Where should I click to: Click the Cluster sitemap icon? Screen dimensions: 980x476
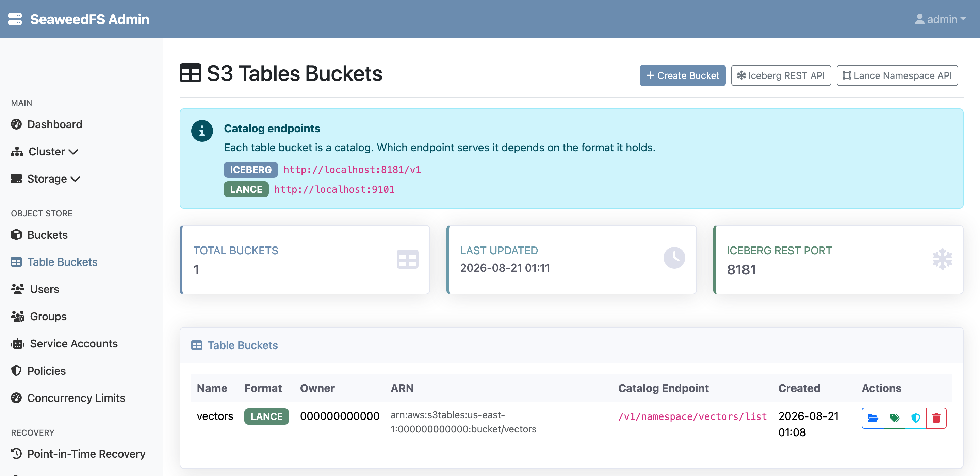coord(17,151)
